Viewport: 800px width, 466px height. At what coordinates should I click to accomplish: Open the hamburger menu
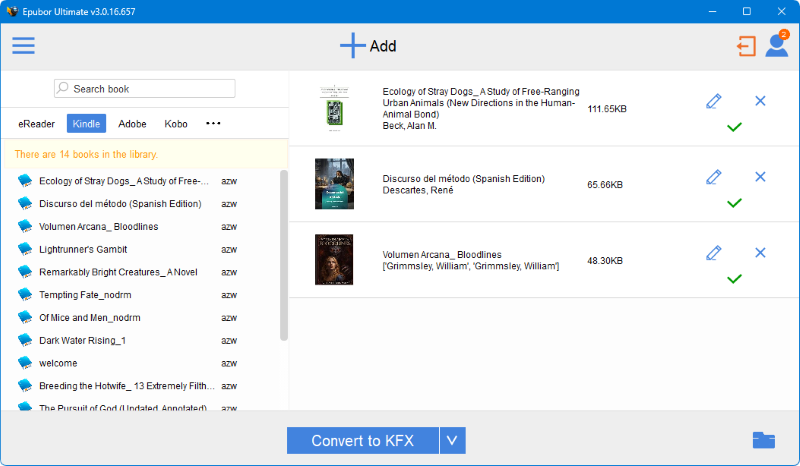[x=23, y=45]
